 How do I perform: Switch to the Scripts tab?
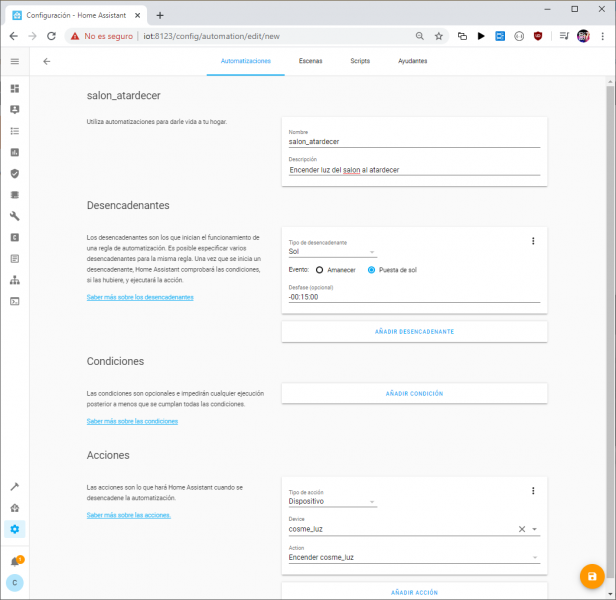pos(360,61)
